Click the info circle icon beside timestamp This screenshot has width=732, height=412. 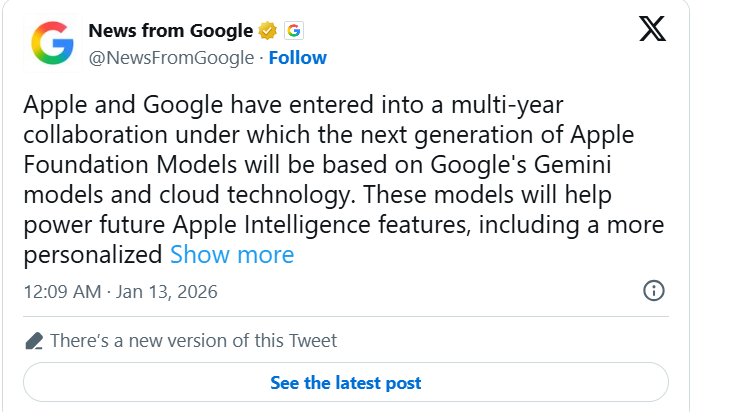(653, 291)
